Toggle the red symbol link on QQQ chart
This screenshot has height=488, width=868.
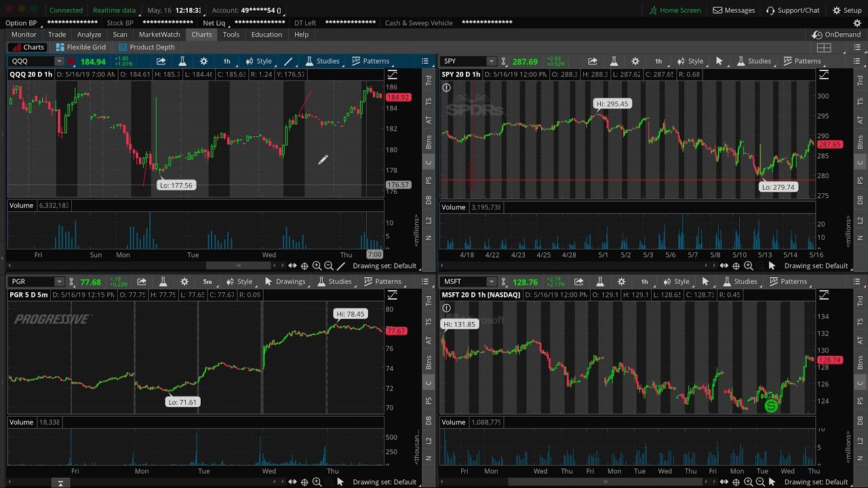(x=71, y=61)
